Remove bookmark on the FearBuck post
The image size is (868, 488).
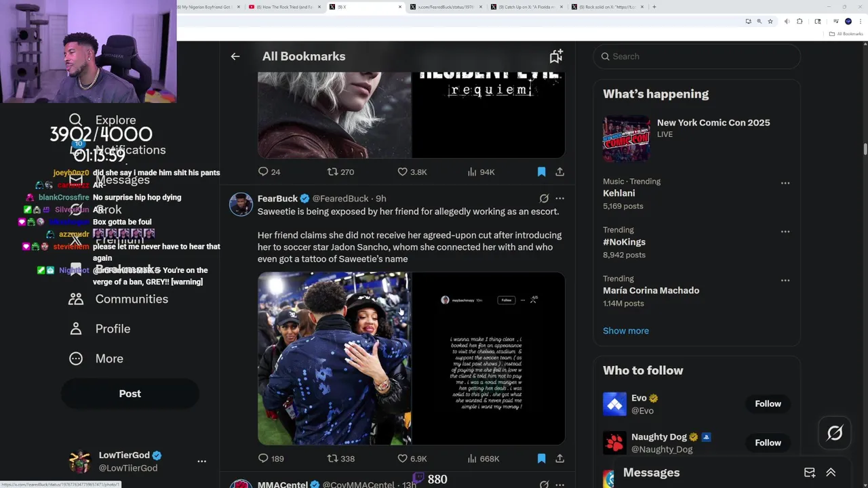click(541, 459)
